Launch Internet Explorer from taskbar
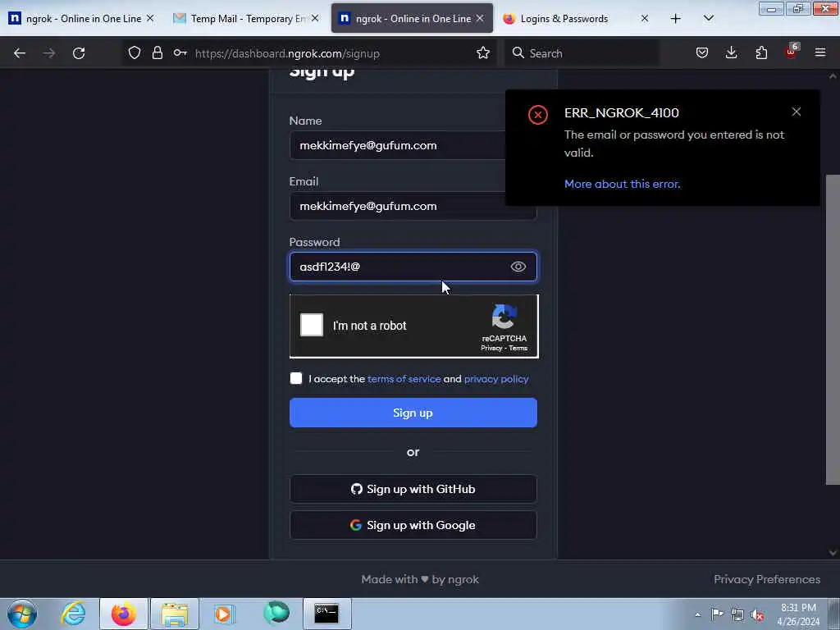The image size is (840, 630). 73,614
